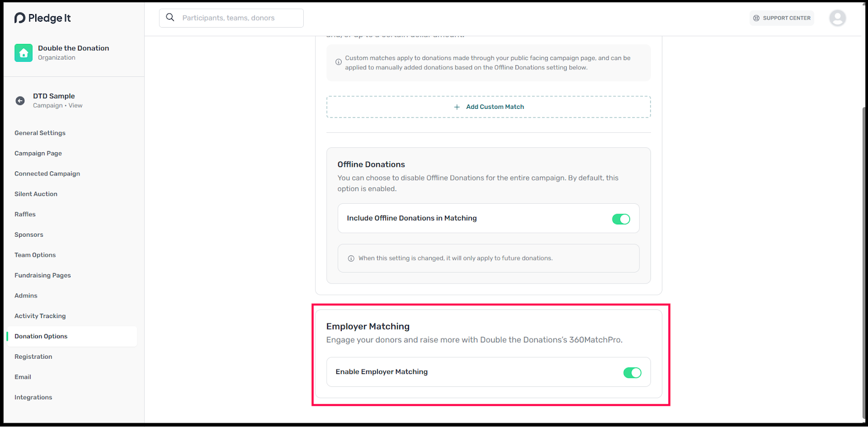Go to Email settings

click(x=23, y=377)
